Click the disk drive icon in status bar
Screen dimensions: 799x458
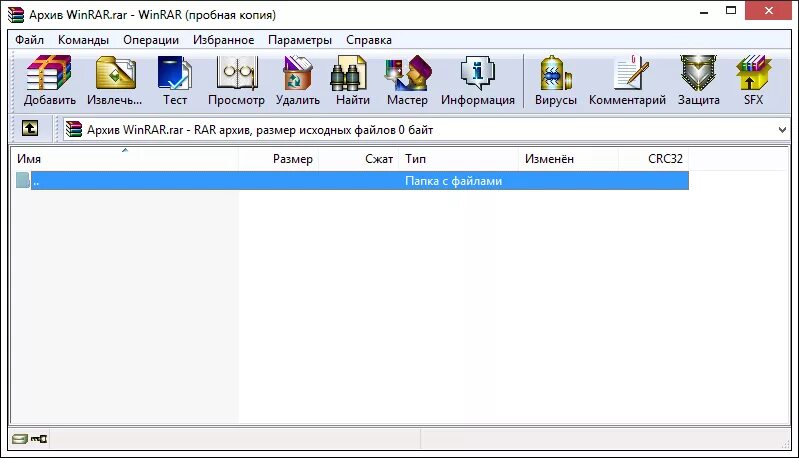19,439
